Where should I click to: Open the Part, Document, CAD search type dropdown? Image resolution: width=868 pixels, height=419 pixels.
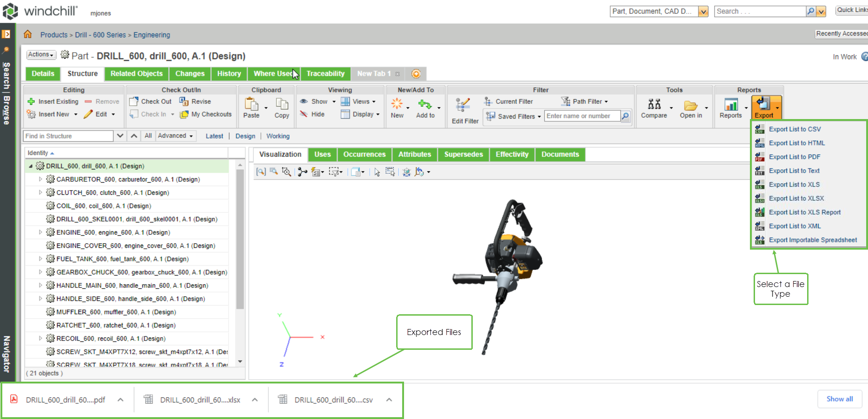tap(703, 12)
